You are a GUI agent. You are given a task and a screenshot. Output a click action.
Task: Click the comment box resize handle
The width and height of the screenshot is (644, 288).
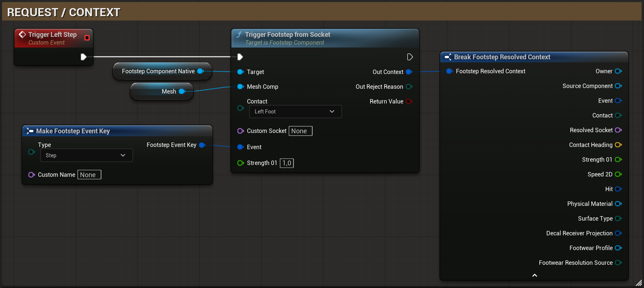tap(639, 283)
